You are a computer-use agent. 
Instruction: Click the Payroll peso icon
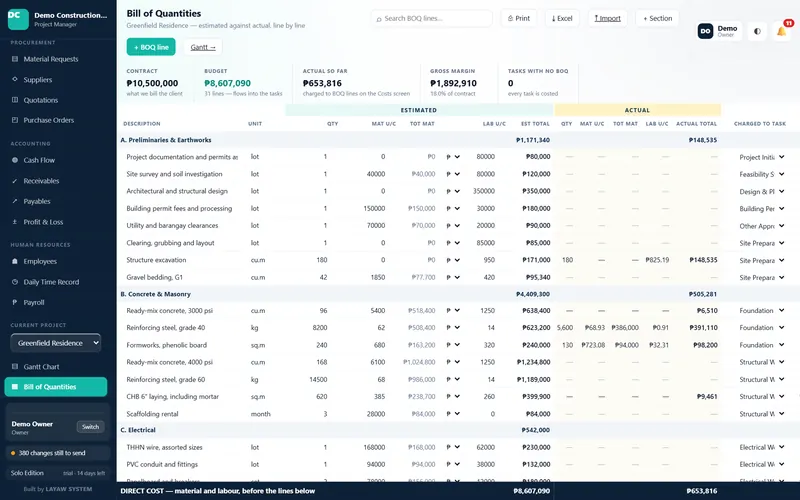pos(15,303)
